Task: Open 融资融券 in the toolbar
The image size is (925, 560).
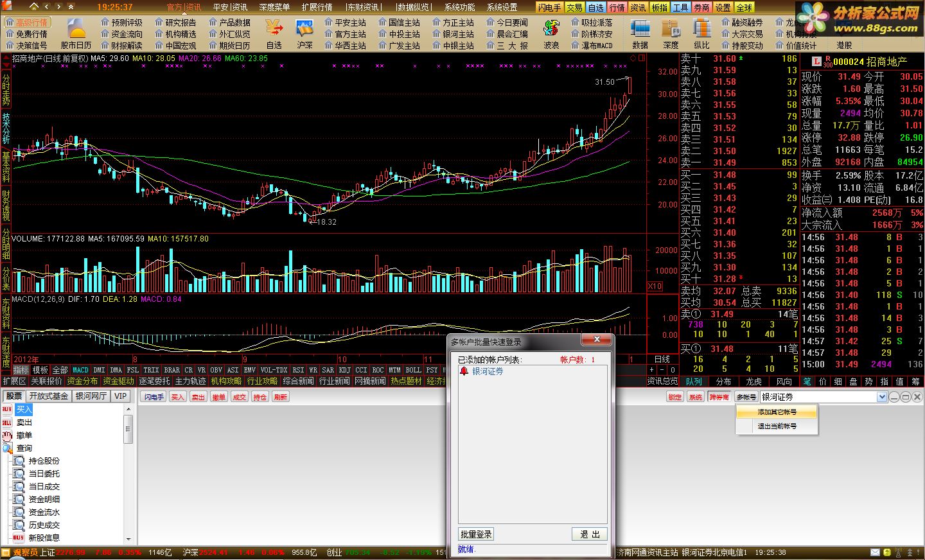Action: [x=742, y=22]
